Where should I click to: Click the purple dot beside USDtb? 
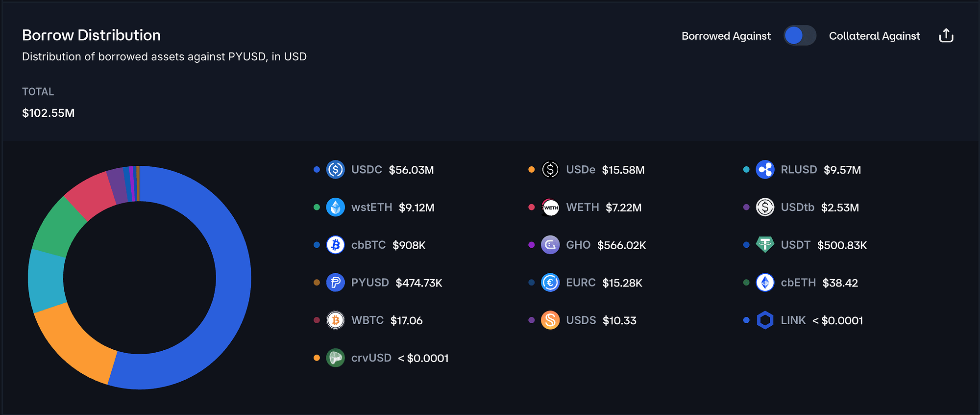(x=746, y=207)
